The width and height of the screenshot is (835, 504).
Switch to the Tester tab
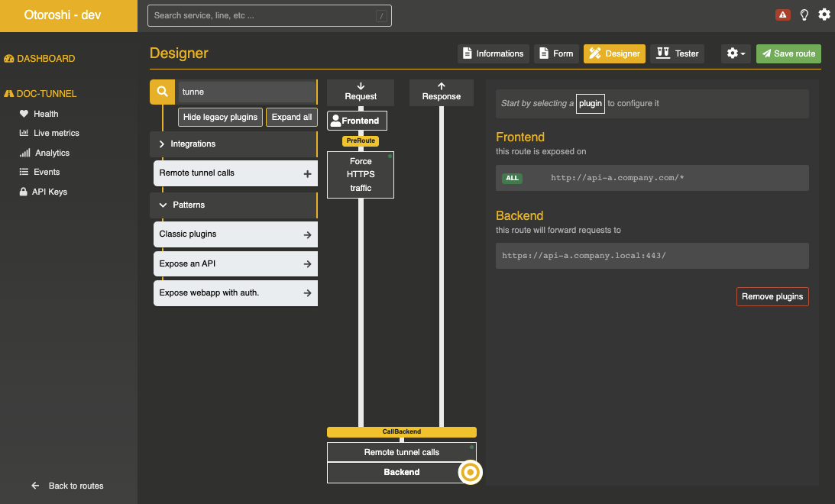point(678,53)
